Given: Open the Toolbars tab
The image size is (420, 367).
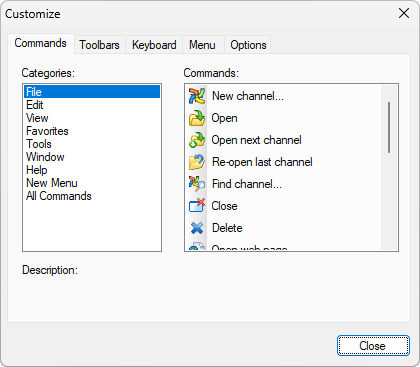Looking at the screenshot, I should point(99,45).
